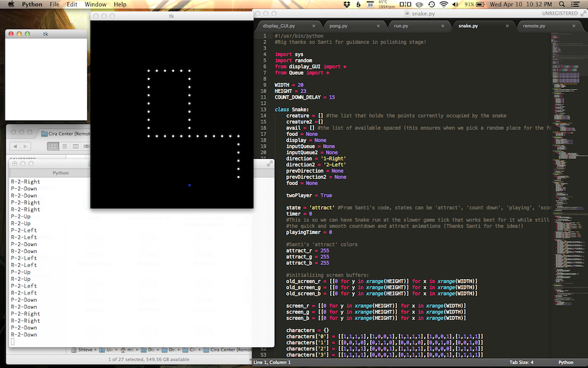
Task: Click the 91% battery indicator
Action: tap(474, 4)
